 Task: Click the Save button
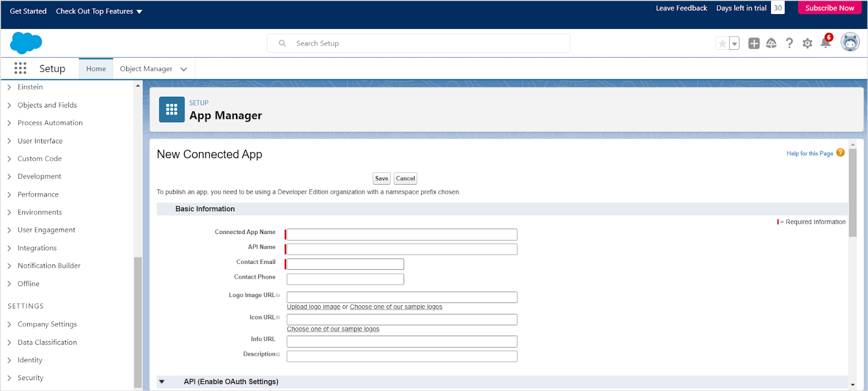381,179
